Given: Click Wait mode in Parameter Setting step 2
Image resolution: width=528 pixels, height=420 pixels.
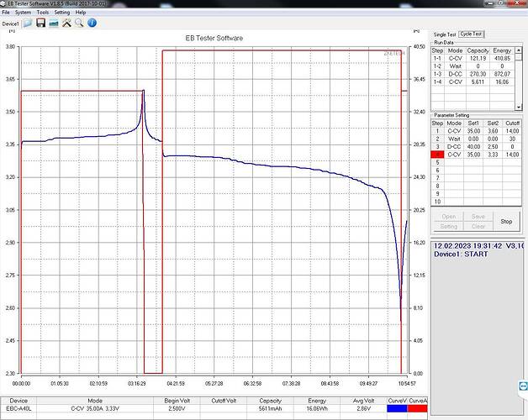Looking at the screenshot, I should point(453,139).
